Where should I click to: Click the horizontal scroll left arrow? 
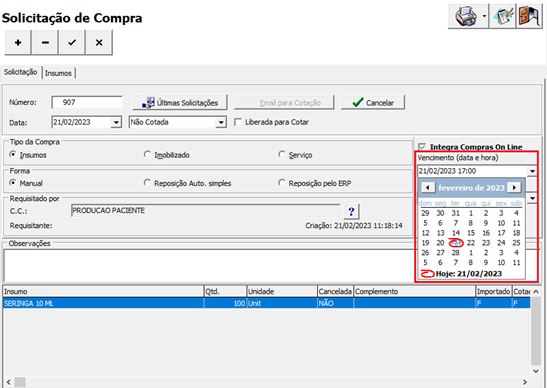pos(8,382)
